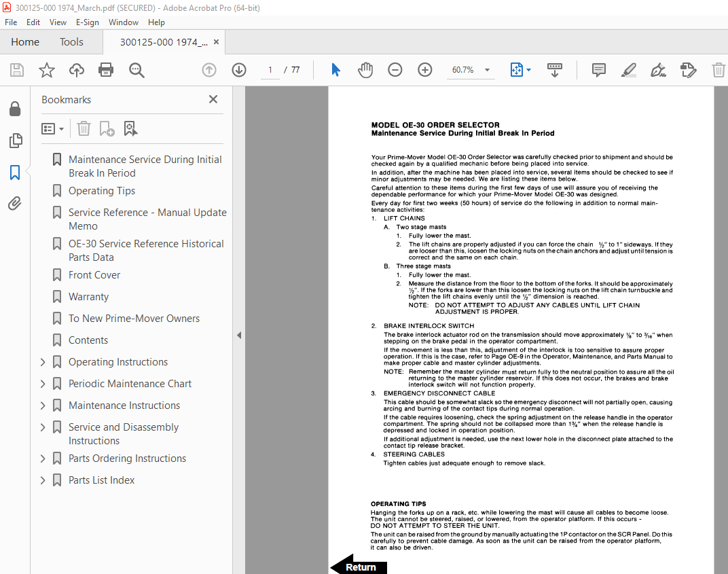This screenshot has width=728, height=574.
Task: Select the Warranty bookmark
Action: point(90,296)
